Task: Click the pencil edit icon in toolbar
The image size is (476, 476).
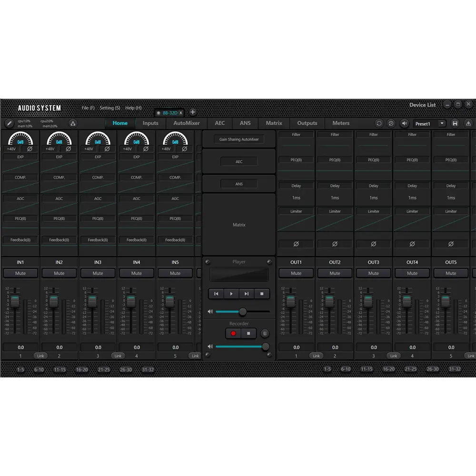Action: point(9,123)
